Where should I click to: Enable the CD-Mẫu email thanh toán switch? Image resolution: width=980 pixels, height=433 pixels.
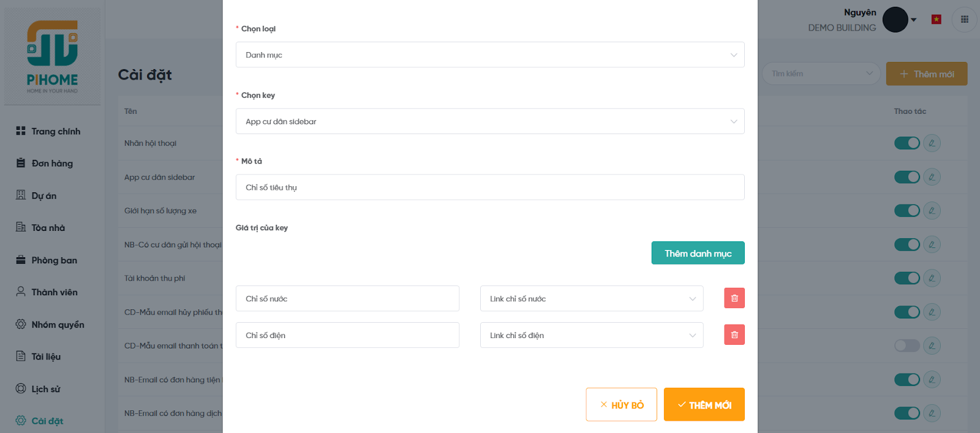click(907, 345)
